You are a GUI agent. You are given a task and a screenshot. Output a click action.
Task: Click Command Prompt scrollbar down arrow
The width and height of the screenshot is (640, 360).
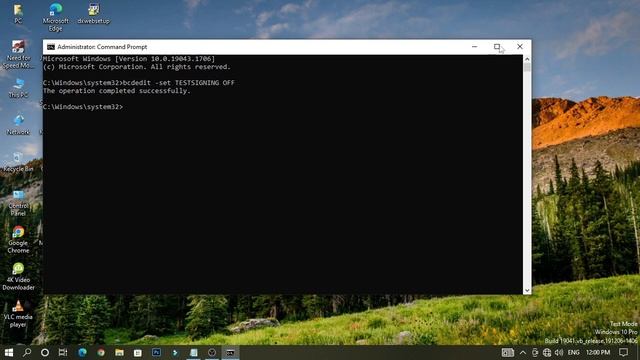pyautogui.click(x=527, y=290)
